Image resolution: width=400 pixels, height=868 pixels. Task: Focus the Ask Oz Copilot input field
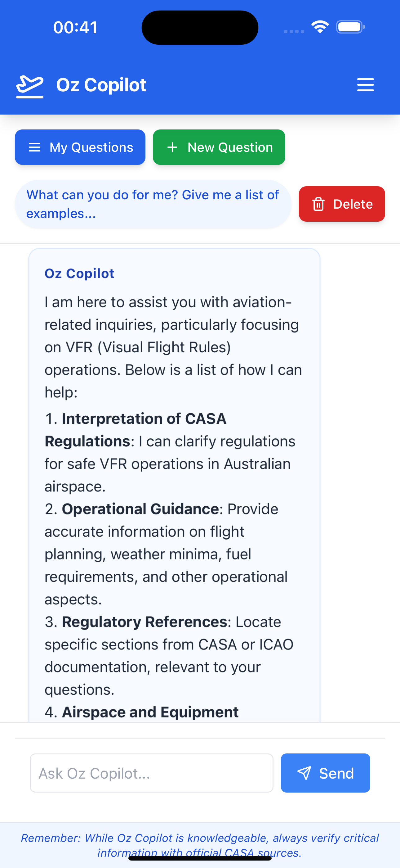click(152, 773)
